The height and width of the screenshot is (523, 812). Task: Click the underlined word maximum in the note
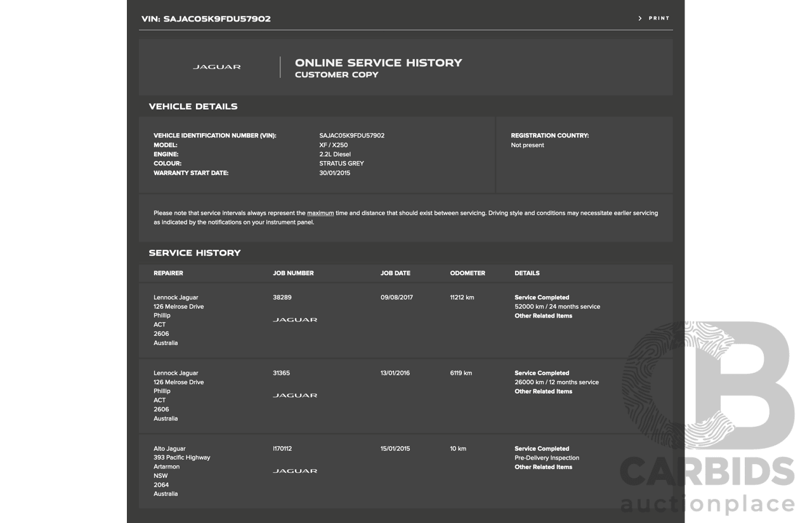[x=320, y=213]
